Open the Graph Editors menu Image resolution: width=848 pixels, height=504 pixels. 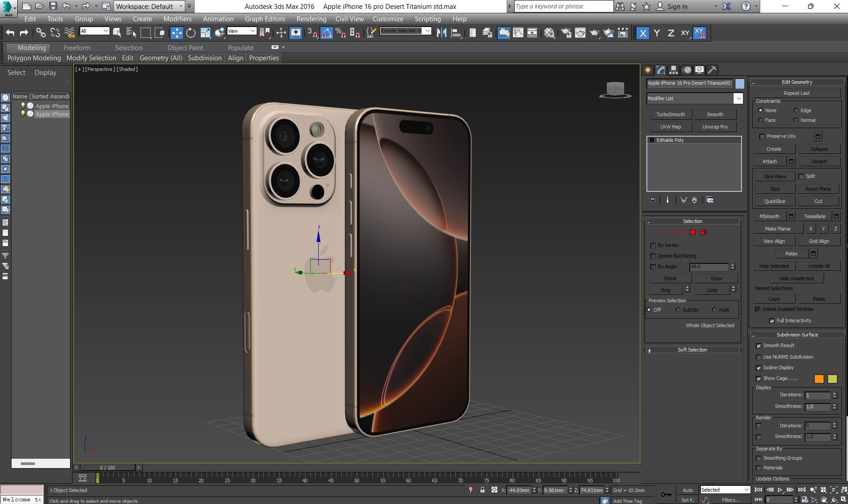click(x=265, y=19)
